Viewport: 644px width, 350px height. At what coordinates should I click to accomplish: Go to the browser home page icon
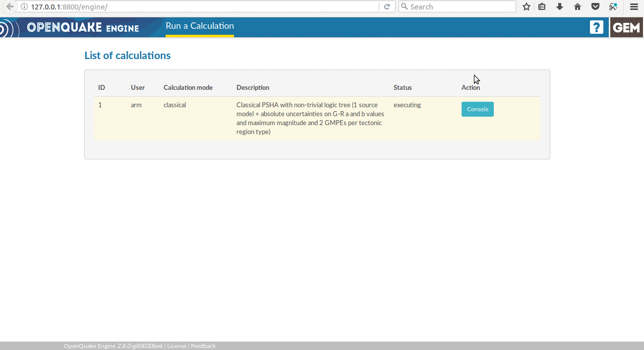click(578, 7)
